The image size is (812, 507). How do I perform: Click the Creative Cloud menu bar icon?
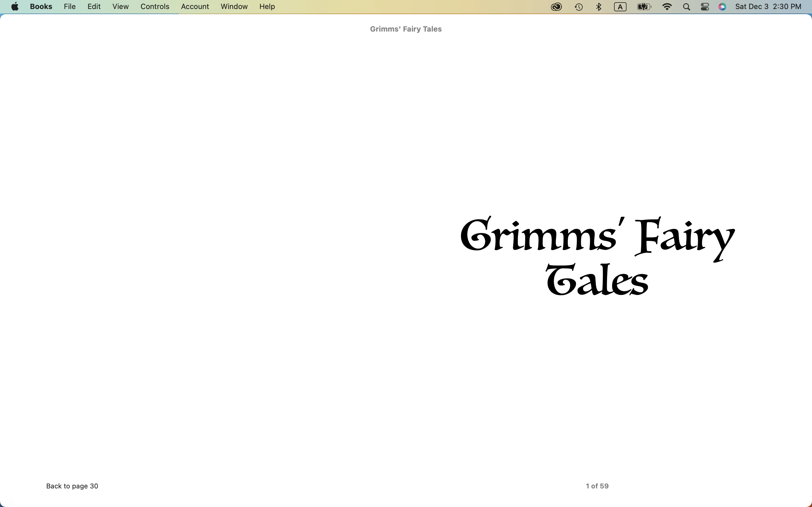(x=556, y=7)
